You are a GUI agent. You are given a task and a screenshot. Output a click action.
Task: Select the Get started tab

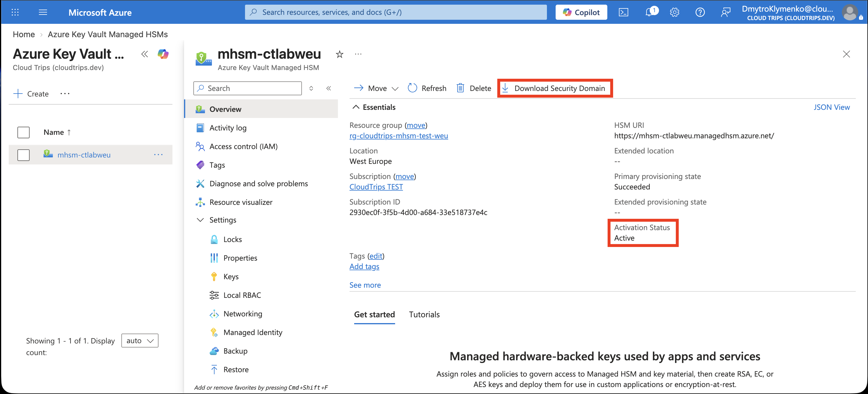pos(374,314)
